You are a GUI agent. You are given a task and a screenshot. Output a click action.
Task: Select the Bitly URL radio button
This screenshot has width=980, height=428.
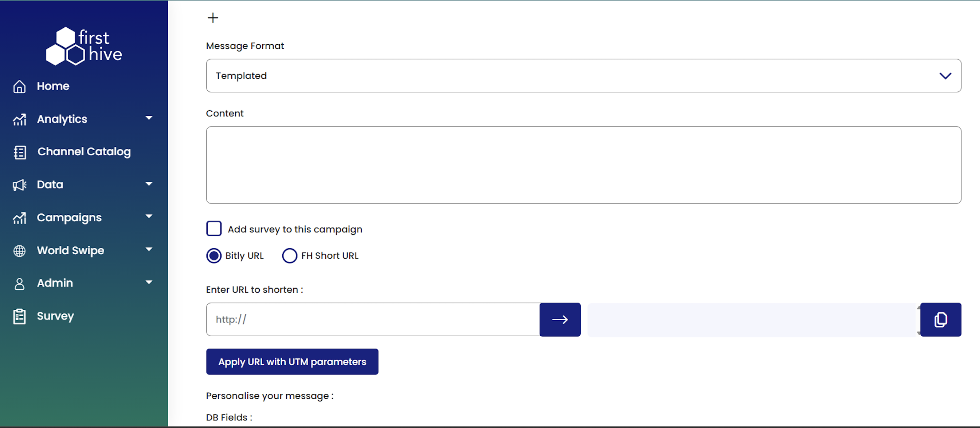(214, 256)
